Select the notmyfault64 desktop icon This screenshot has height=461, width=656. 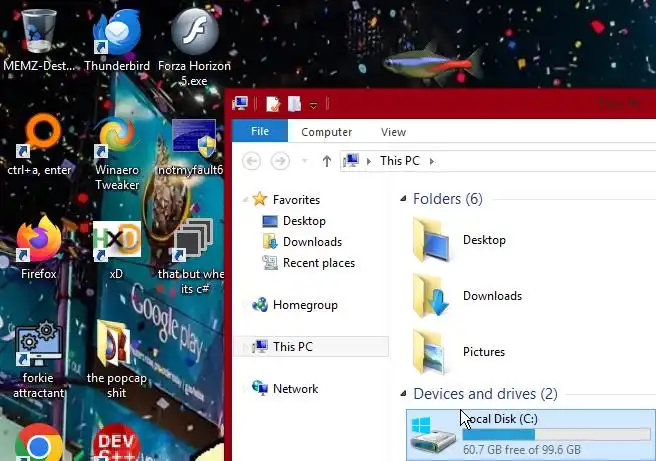tap(194, 139)
